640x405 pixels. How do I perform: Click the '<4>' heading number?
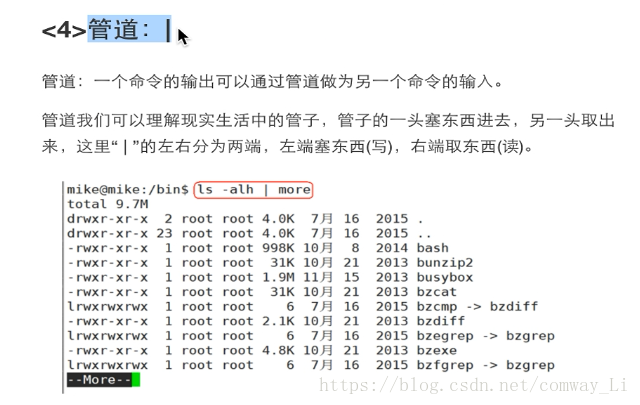64,30
